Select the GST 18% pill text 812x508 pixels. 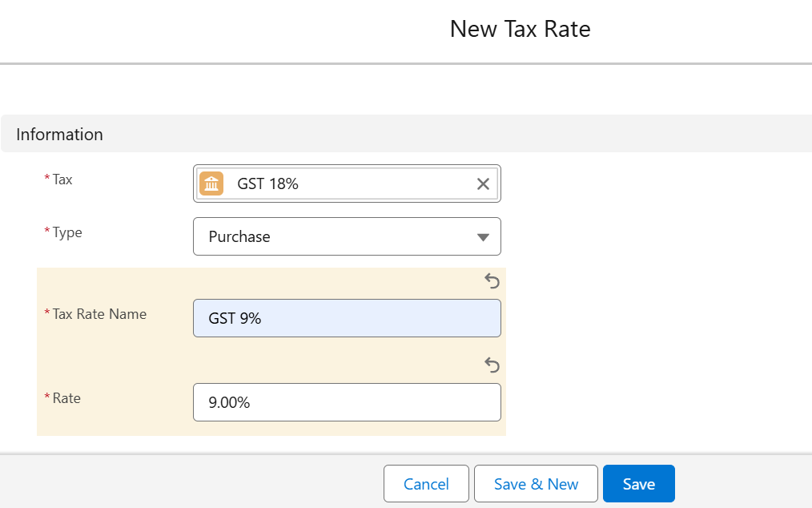point(267,183)
